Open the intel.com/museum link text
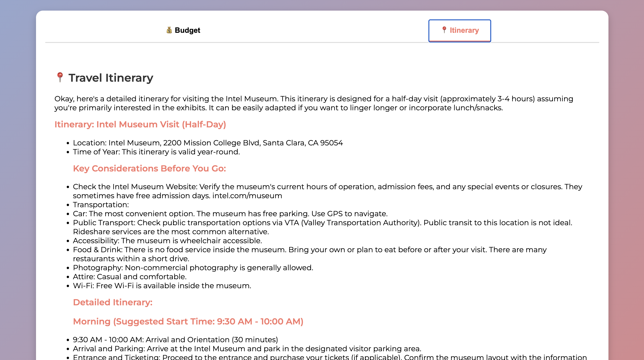Screen dimensions: 644x360 click(x=247, y=196)
